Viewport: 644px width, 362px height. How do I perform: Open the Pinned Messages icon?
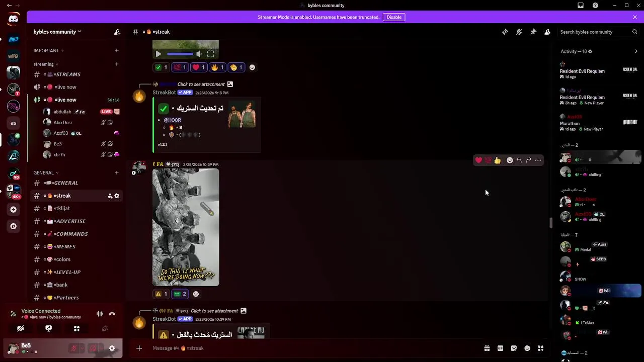coord(533,32)
